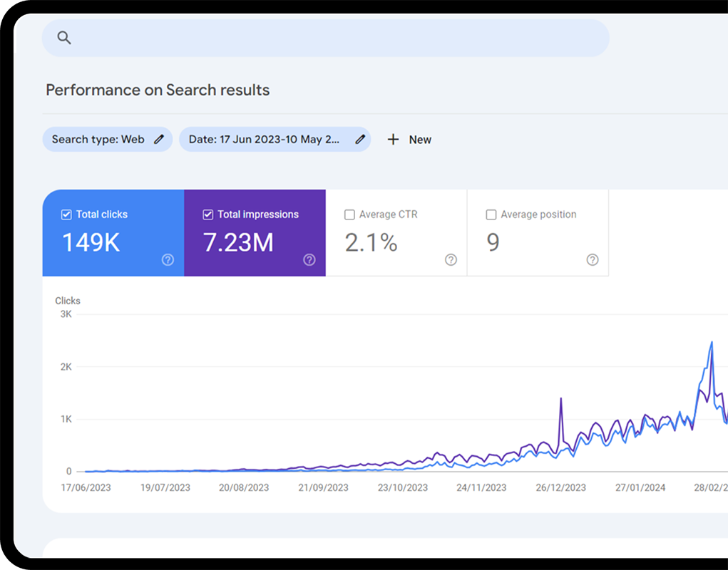Uncheck the Total clicks checkbox
The width and height of the screenshot is (728, 570).
[66, 214]
